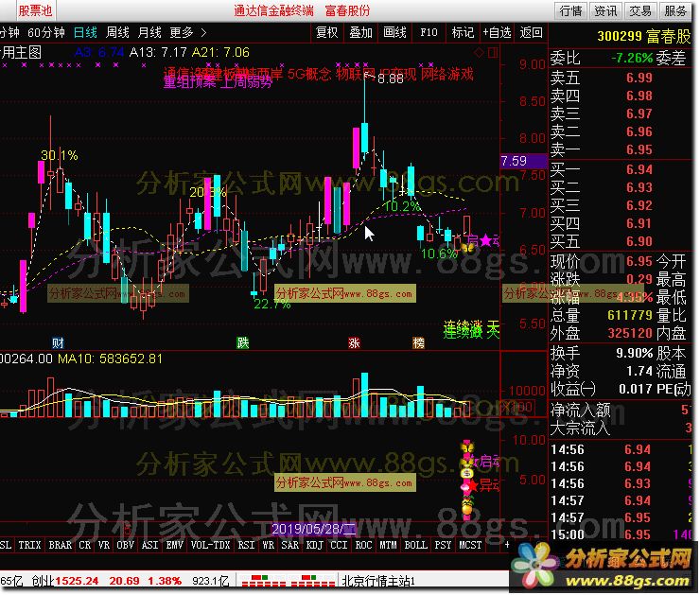This screenshot has width=700, height=595.
Task: Click the 15:00 trade tick row
Action: click(x=621, y=534)
